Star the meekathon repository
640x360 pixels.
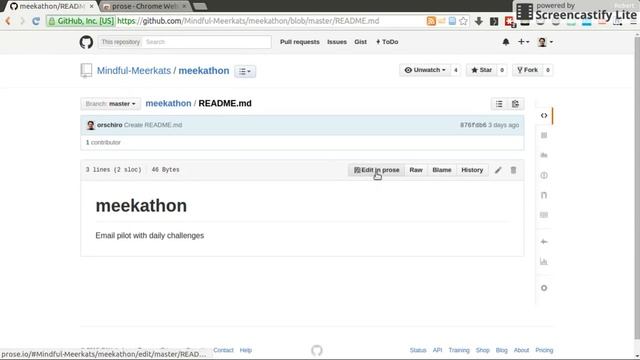(x=482, y=70)
